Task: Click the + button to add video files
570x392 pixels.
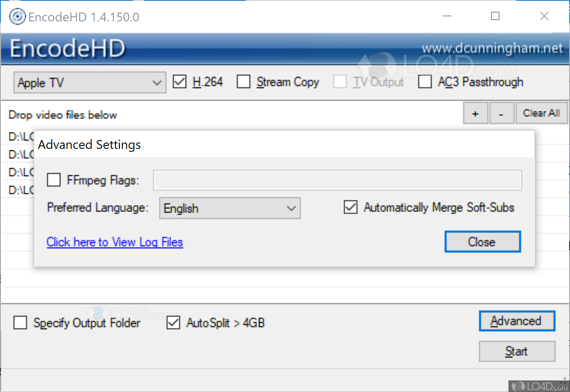Action: click(x=475, y=113)
